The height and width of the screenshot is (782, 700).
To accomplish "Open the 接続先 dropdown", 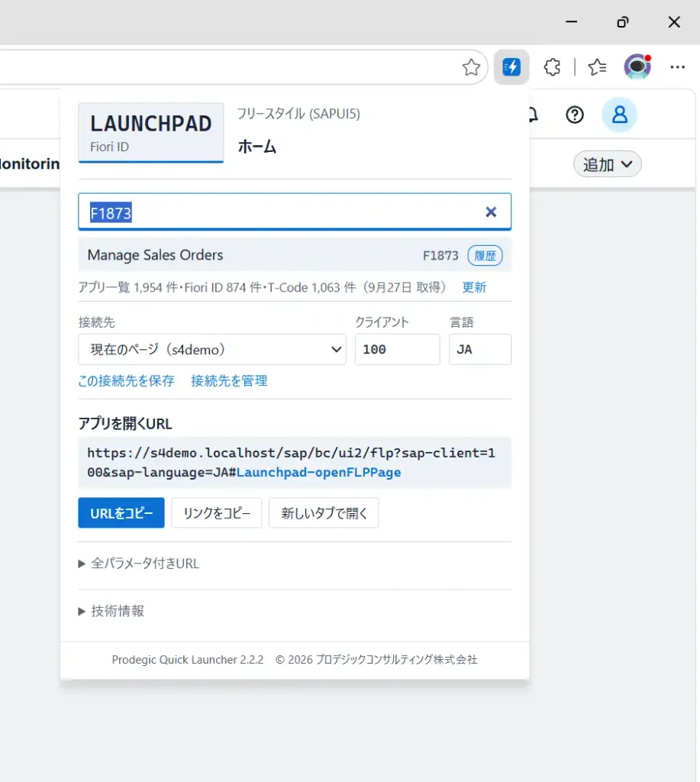I will click(x=212, y=350).
